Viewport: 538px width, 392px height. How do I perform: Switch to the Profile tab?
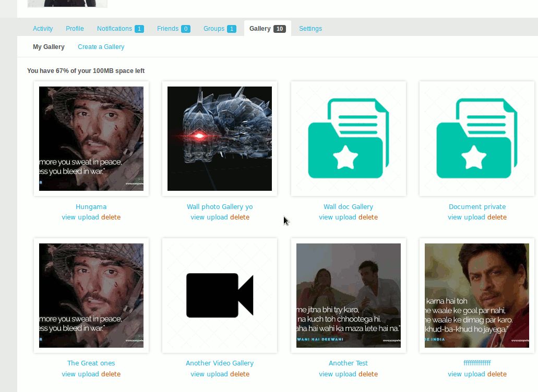[x=75, y=29]
